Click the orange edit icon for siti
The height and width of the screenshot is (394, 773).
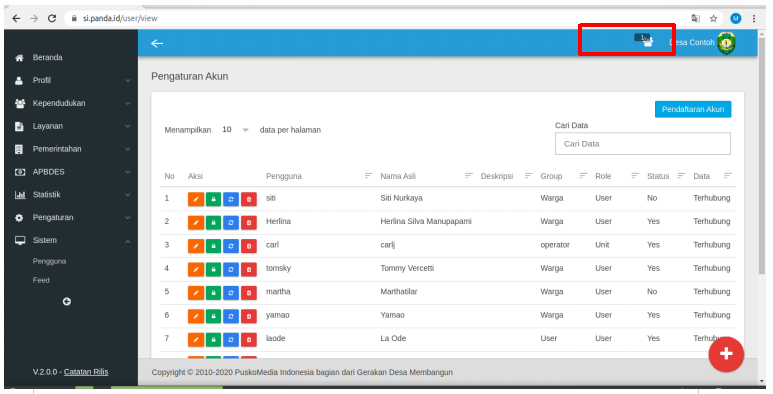point(196,199)
